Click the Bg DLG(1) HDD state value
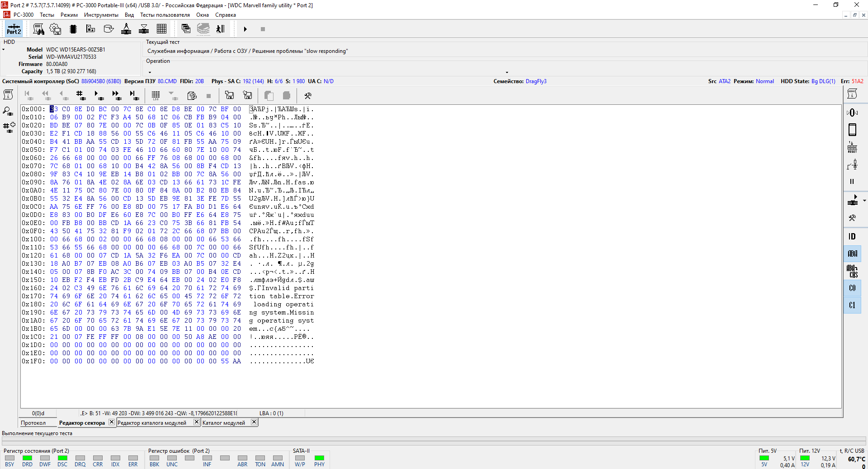 click(823, 81)
